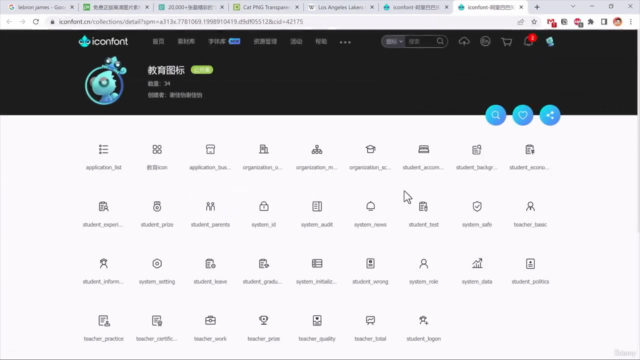Open the Chrome extensions puzzle icon
Image resolution: width=640 pixels, height=360 pixels.
pyautogui.click(x=591, y=22)
